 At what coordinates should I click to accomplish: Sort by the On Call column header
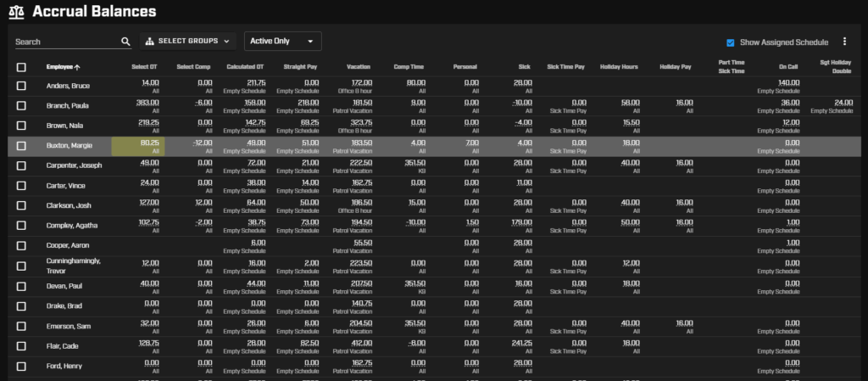788,67
